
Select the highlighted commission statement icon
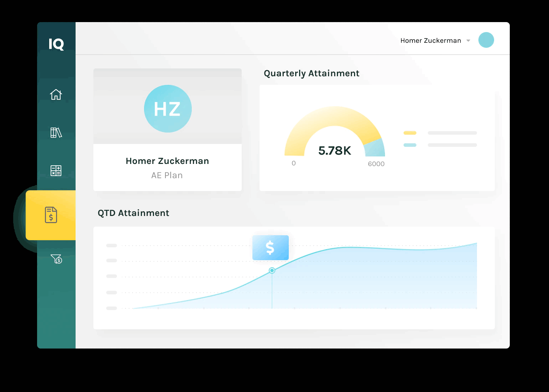point(51,215)
